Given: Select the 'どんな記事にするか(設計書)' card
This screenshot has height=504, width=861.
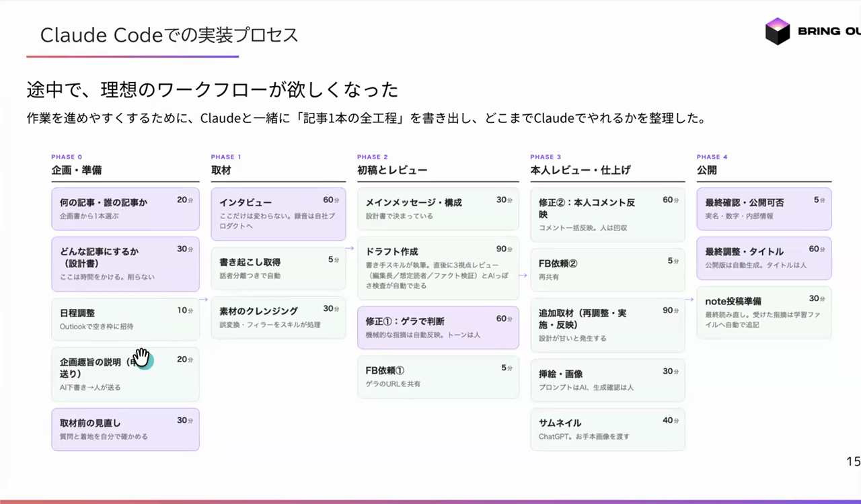Looking at the screenshot, I should [x=126, y=264].
